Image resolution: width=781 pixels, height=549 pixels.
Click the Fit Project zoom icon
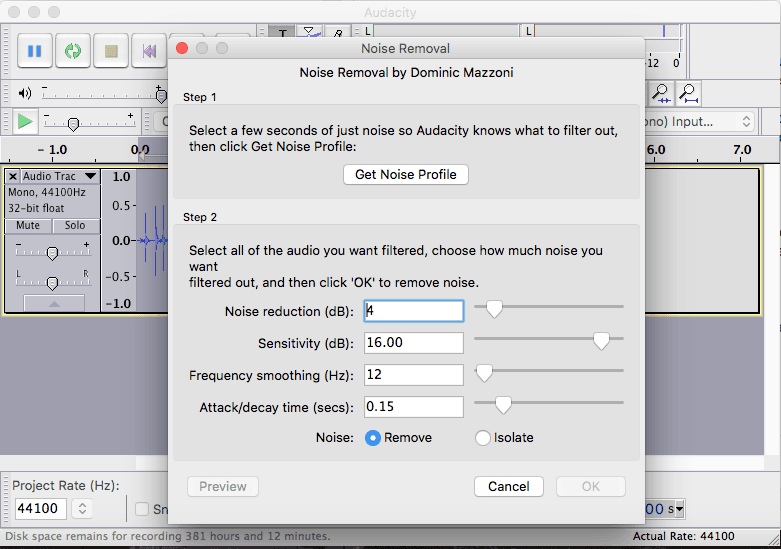[x=690, y=94]
